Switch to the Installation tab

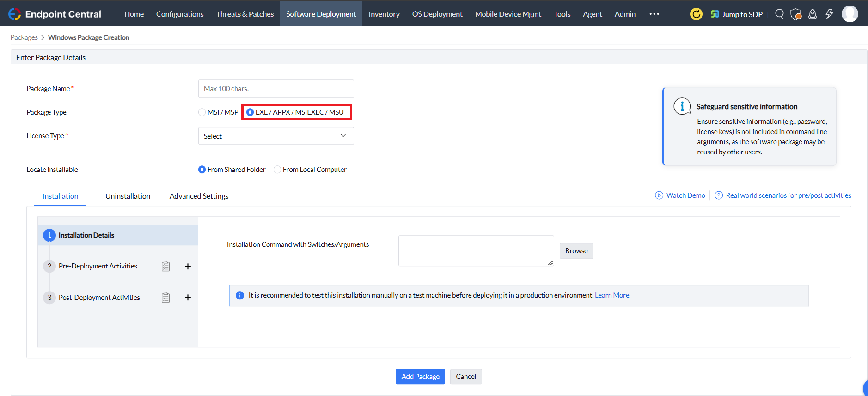point(60,196)
